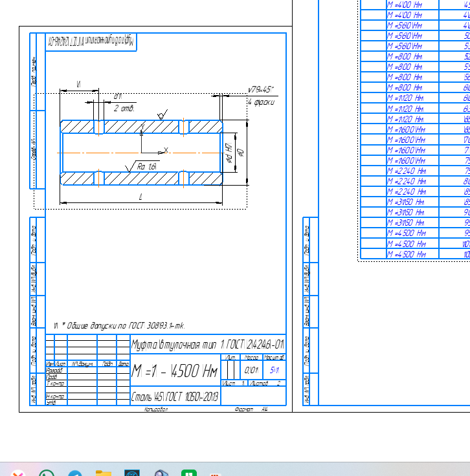Click the green square app icon in taskbar
This screenshot has width=470, height=476.
(188, 473)
